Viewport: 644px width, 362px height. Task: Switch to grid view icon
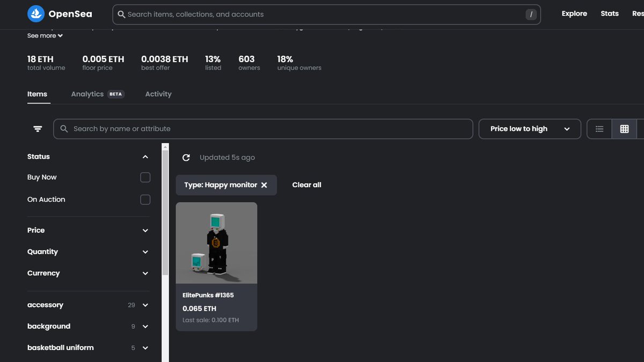point(624,129)
